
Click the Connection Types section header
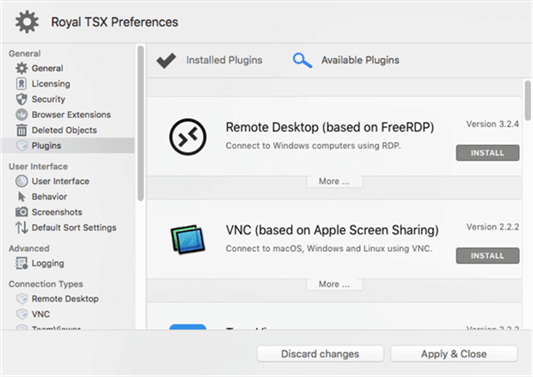point(46,284)
